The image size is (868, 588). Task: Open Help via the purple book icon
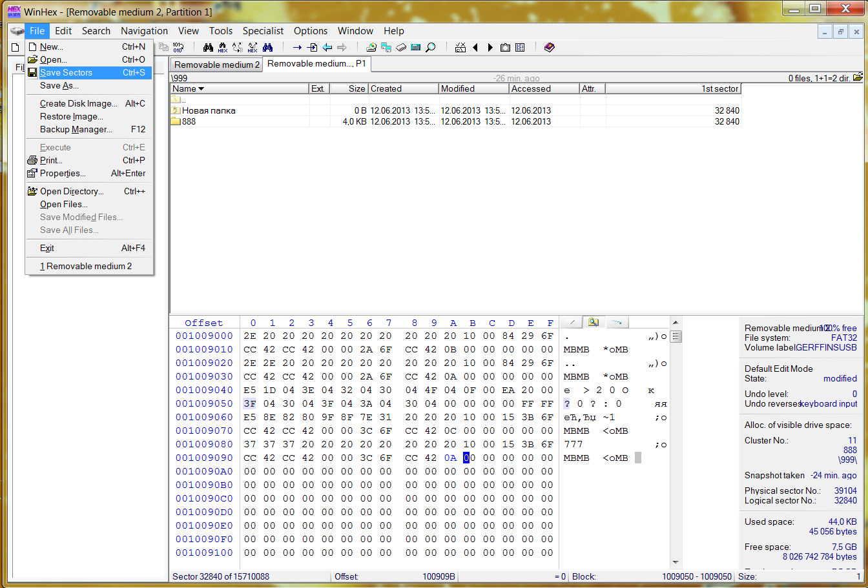(550, 47)
